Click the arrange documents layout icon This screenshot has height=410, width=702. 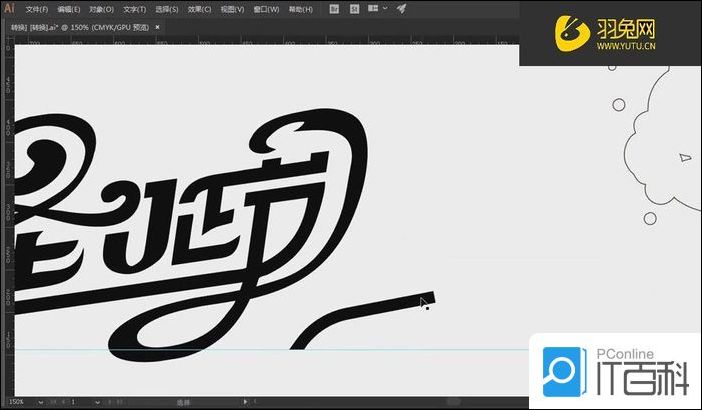click(373, 9)
